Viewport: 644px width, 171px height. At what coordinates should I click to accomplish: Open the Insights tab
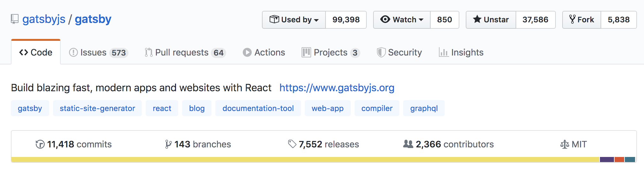[x=461, y=52]
